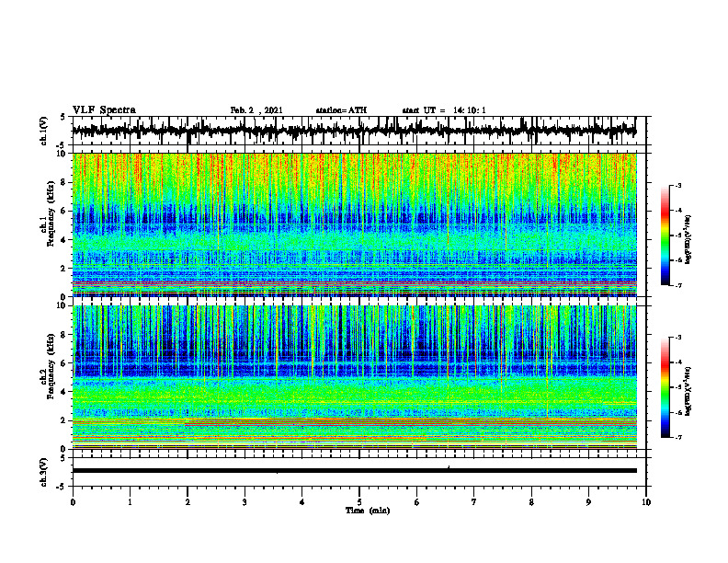
Task: Click the "-3" tick on ch.1 colorbar
Action: (x=677, y=185)
